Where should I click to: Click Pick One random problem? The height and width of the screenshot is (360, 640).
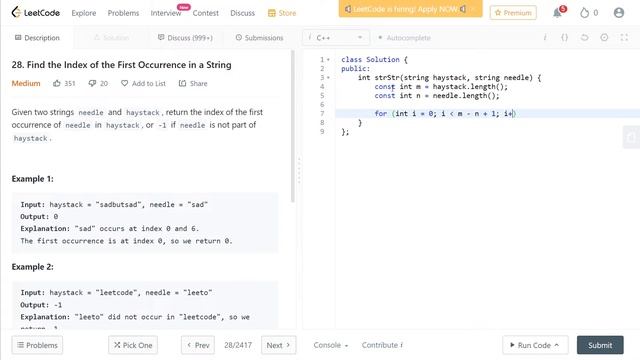pos(133,345)
